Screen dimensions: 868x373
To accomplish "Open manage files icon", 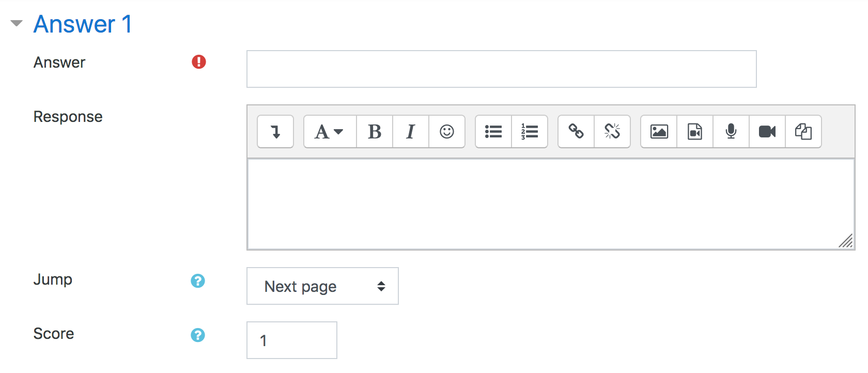I will click(803, 132).
